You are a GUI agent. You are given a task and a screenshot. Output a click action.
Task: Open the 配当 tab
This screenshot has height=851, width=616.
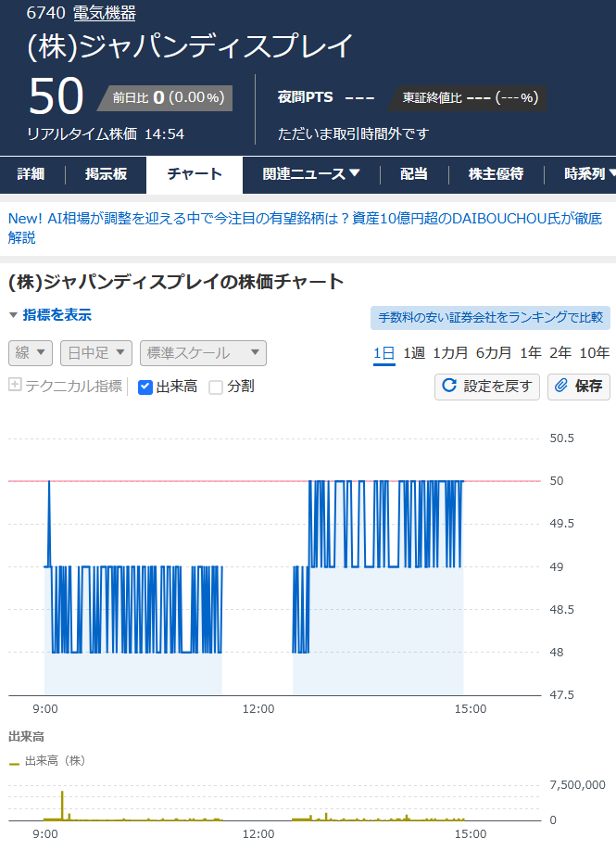pyautogui.click(x=414, y=174)
